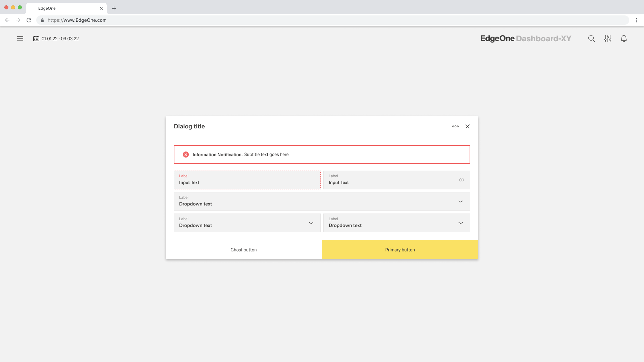Close the dialog with the X icon
The image size is (644, 362).
click(x=467, y=126)
